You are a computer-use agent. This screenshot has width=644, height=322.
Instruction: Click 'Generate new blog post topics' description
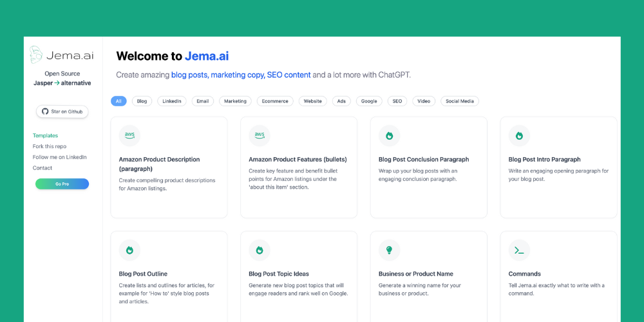[x=298, y=289]
